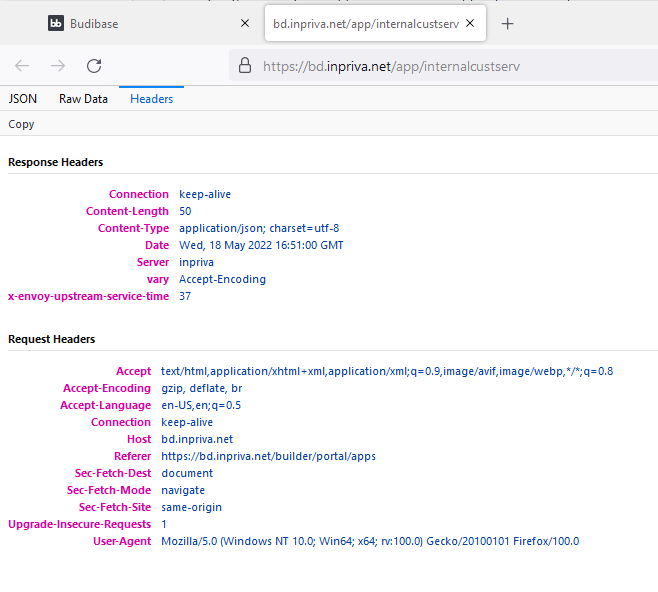The height and width of the screenshot is (592, 658).
Task: Click the Host value 'bd.inpriva.net'
Action: tap(197, 439)
